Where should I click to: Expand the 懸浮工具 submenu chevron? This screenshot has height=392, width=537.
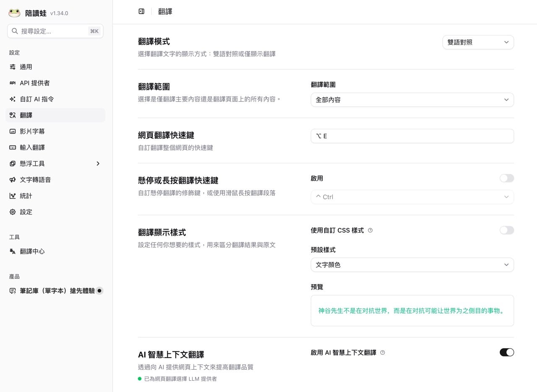[98, 164]
